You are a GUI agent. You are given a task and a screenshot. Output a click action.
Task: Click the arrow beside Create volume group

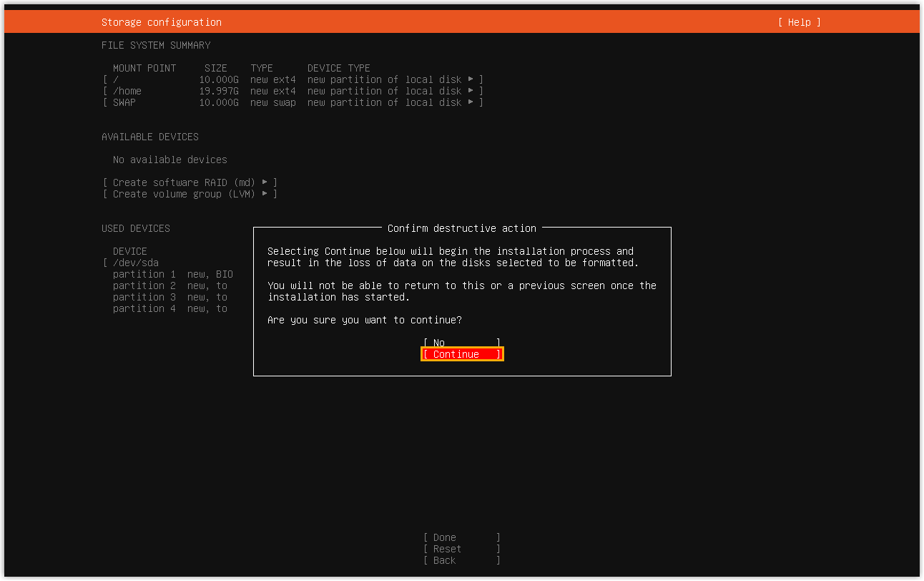265,194
